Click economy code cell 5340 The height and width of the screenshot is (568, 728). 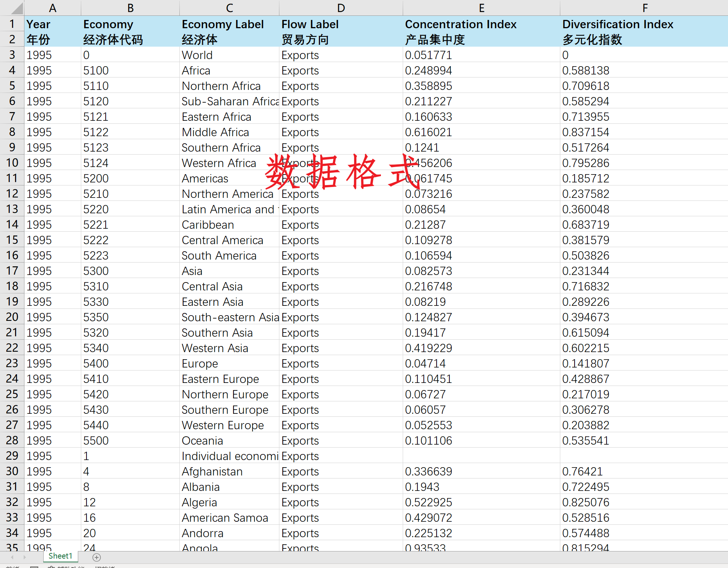96,348
